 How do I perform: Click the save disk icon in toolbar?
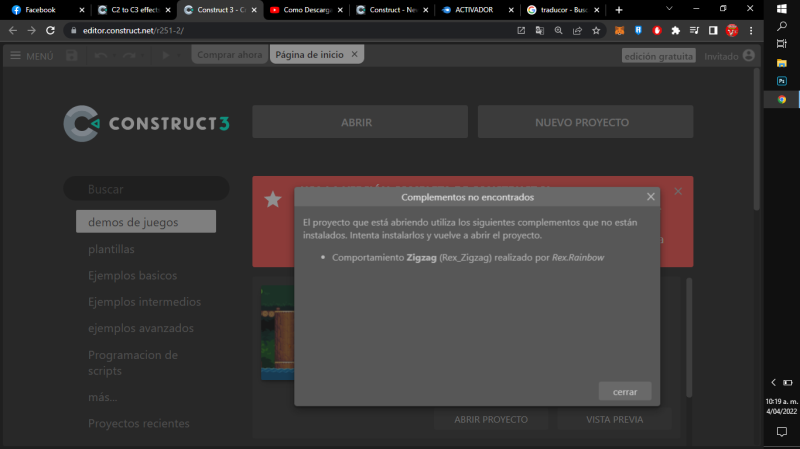[x=71, y=56]
